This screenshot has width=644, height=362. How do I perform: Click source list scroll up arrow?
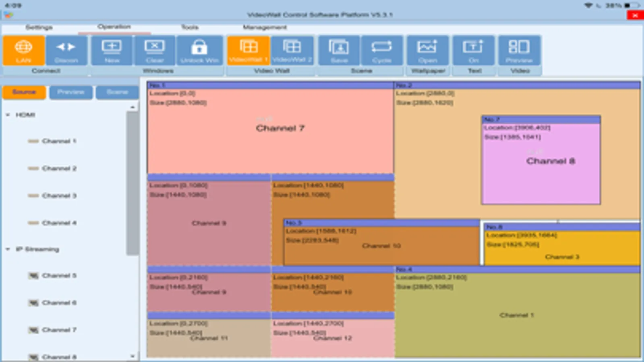point(133,107)
